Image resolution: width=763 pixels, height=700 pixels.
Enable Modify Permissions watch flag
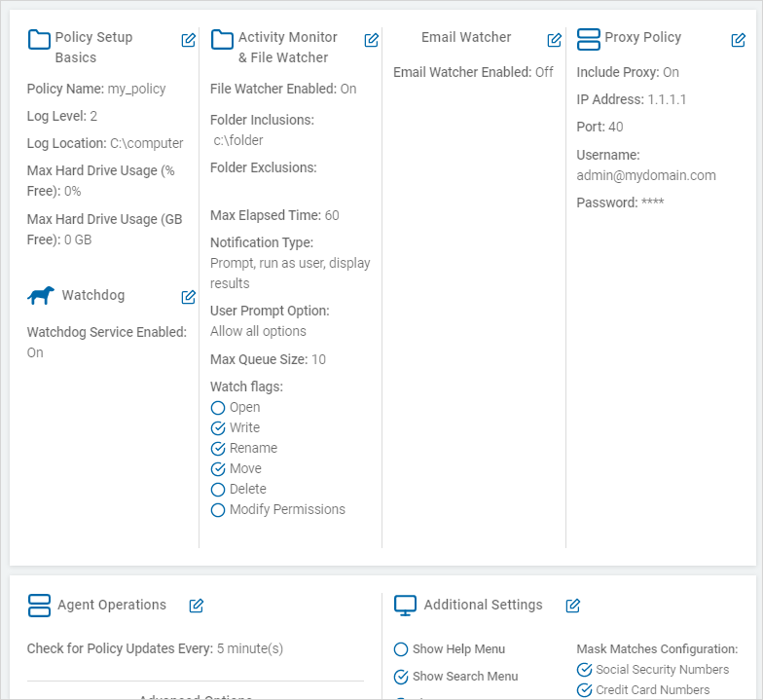[218, 510]
